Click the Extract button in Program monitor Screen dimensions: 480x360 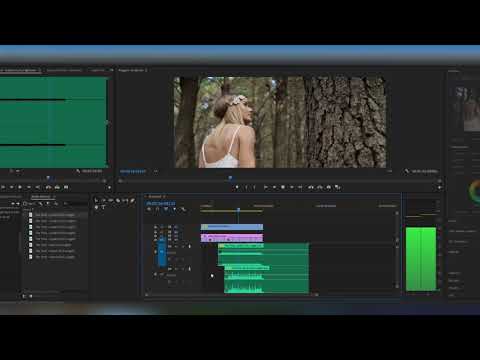point(320,187)
